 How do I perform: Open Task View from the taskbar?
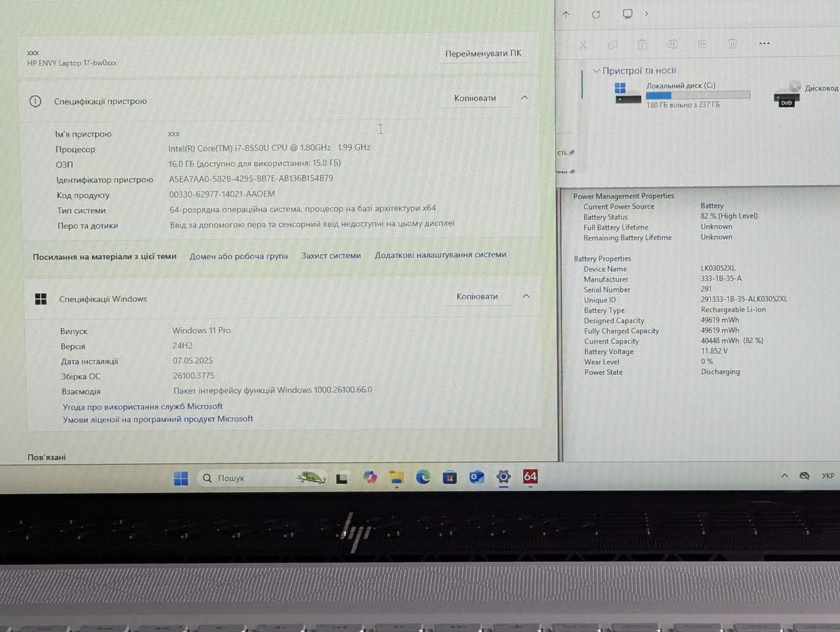tap(342, 478)
